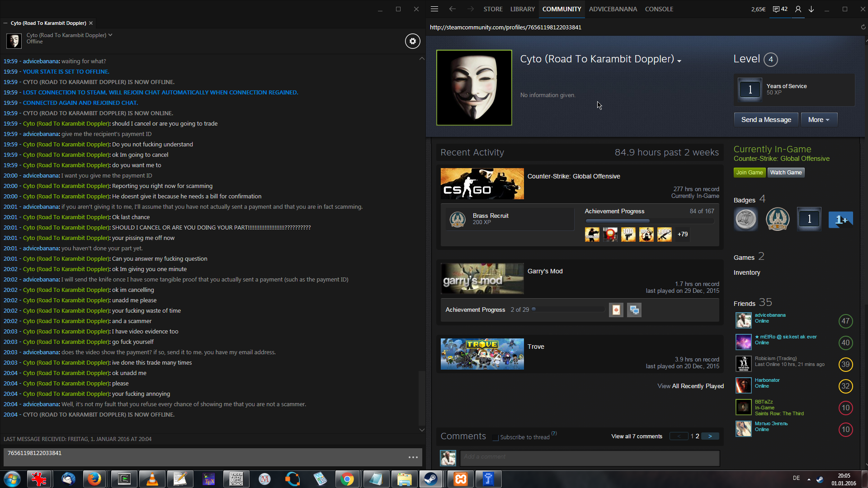Click the hamburger menu icon
The width and height of the screenshot is (868, 488).
pyautogui.click(x=434, y=9)
